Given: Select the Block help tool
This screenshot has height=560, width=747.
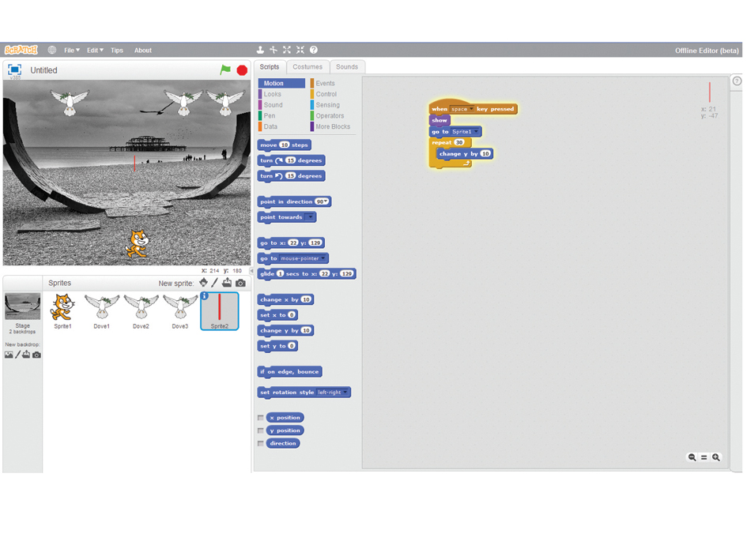Looking at the screenshot, I should [314, 50].
